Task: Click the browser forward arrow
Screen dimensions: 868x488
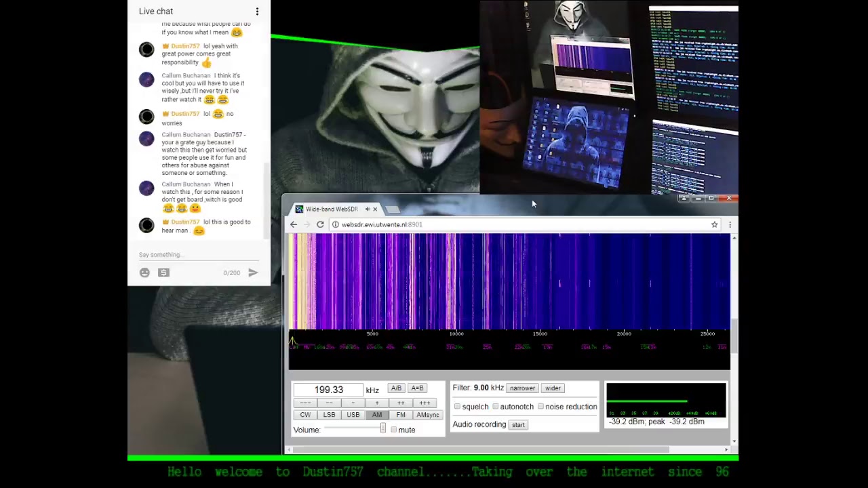Action: [307, 224]
